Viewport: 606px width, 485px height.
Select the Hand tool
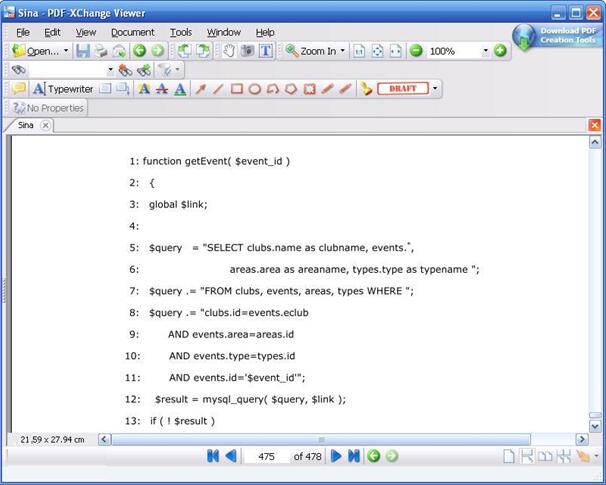[229, 51]
